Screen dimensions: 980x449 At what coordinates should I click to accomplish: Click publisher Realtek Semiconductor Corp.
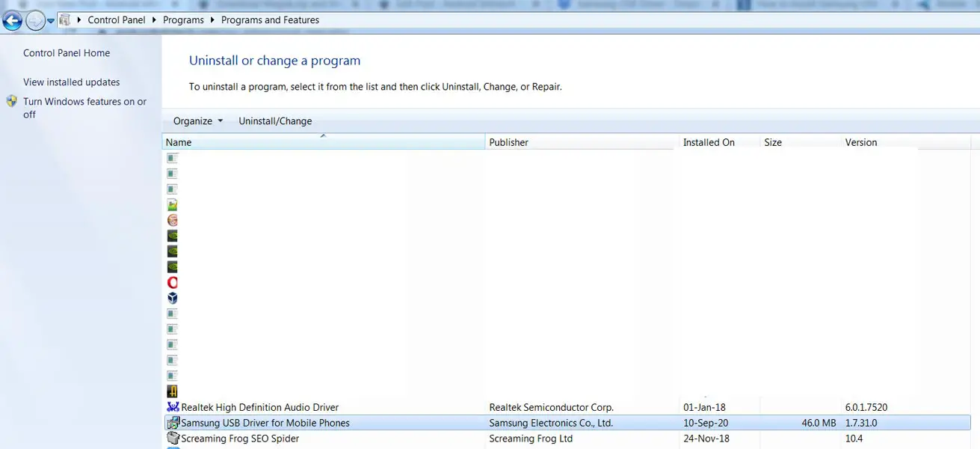[551, 408]
